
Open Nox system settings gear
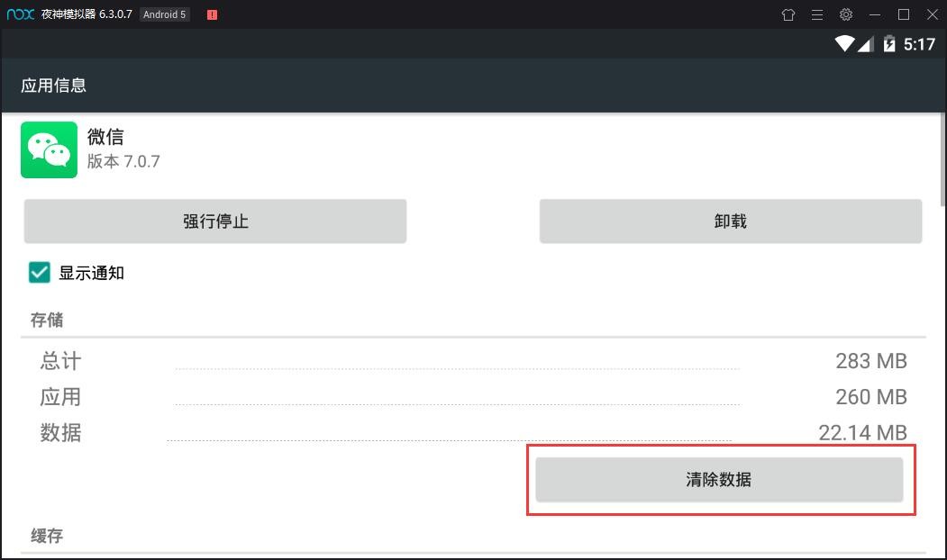tap(846, 14)
